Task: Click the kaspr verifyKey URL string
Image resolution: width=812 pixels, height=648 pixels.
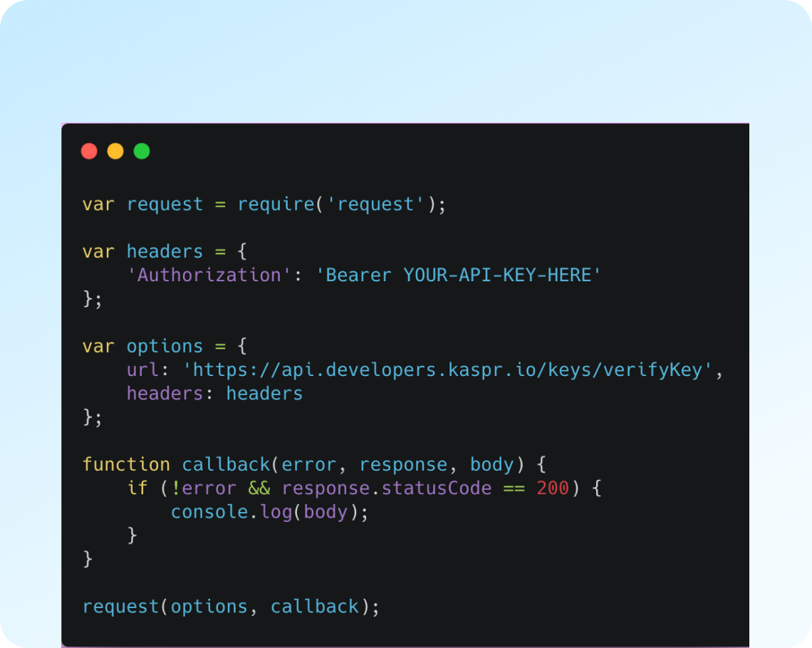Action: (x=447, y=370)
